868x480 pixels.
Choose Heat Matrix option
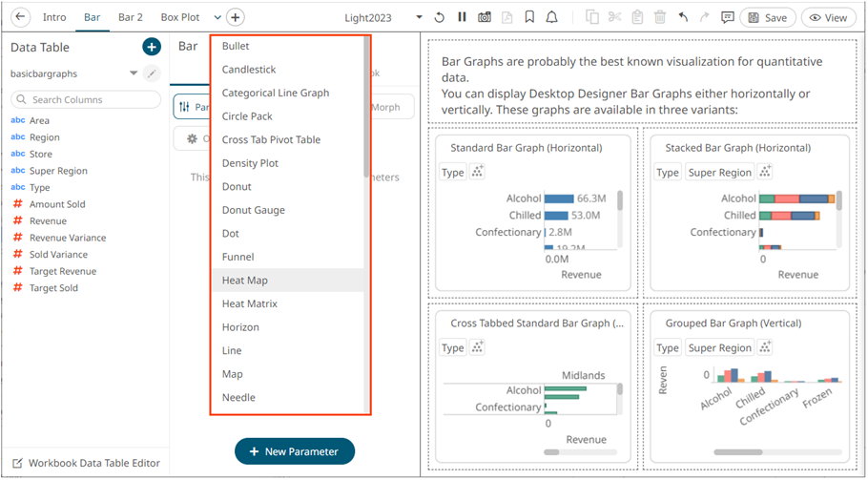point(288,304)
